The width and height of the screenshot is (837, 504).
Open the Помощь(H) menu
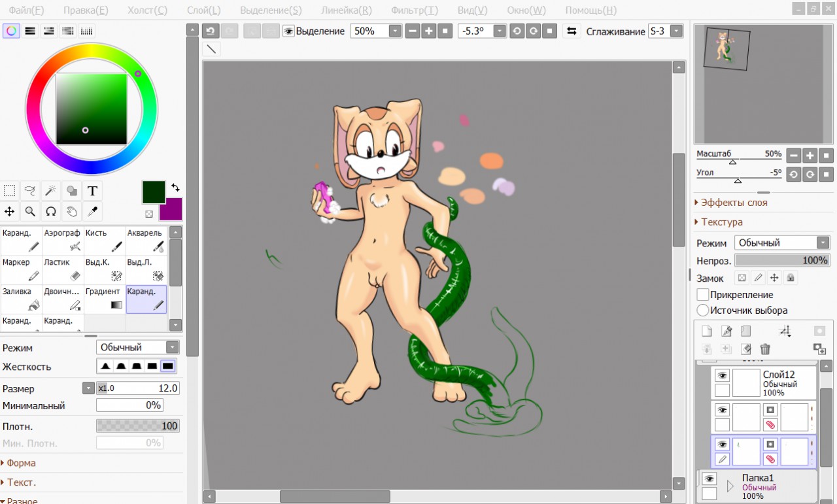point(590,10)
